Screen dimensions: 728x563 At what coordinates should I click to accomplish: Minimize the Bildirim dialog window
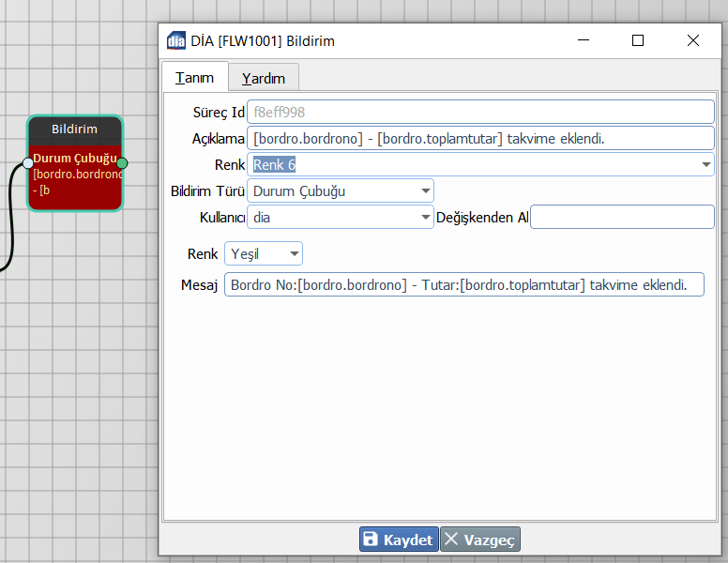(x=584, y=40)
